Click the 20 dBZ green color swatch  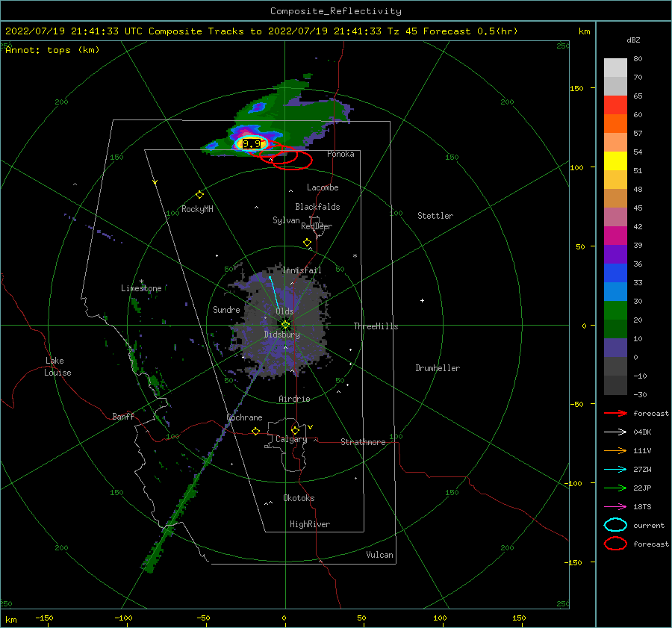pos(615,311)
